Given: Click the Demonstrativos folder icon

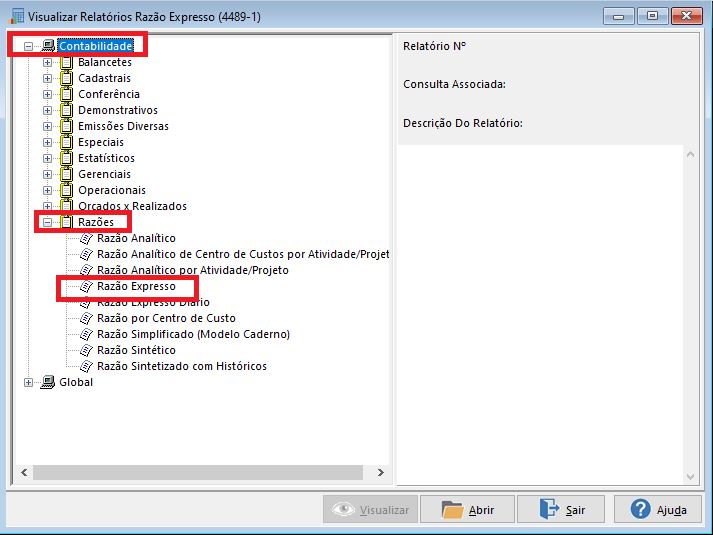Looking at the screenshot, I should 66,110.
